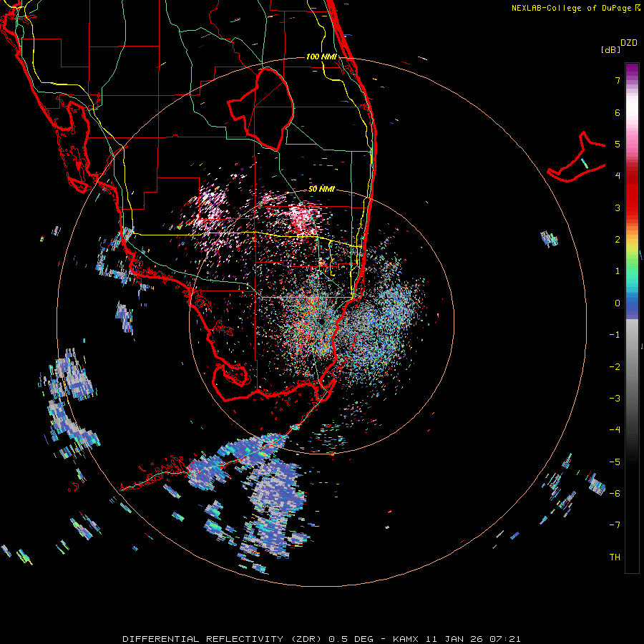
Task: Click the 4 value on color scale
Action: (618, 176)
